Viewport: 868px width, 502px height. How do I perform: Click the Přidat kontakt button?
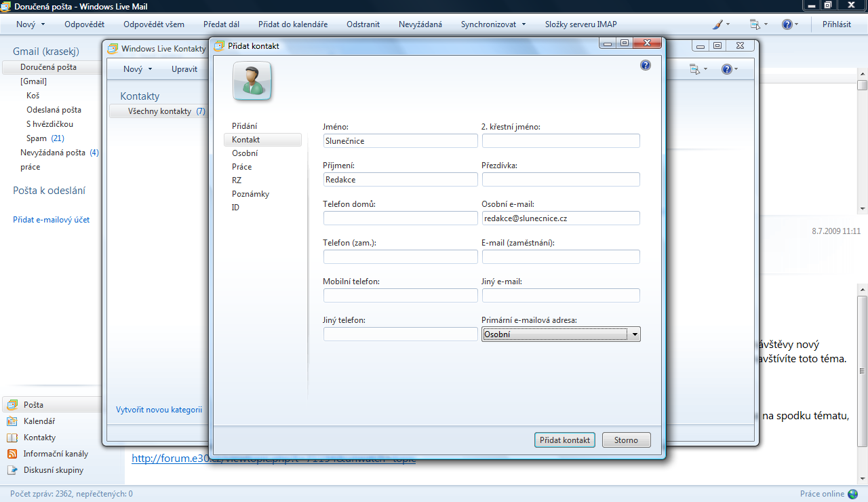pos(565,440)
